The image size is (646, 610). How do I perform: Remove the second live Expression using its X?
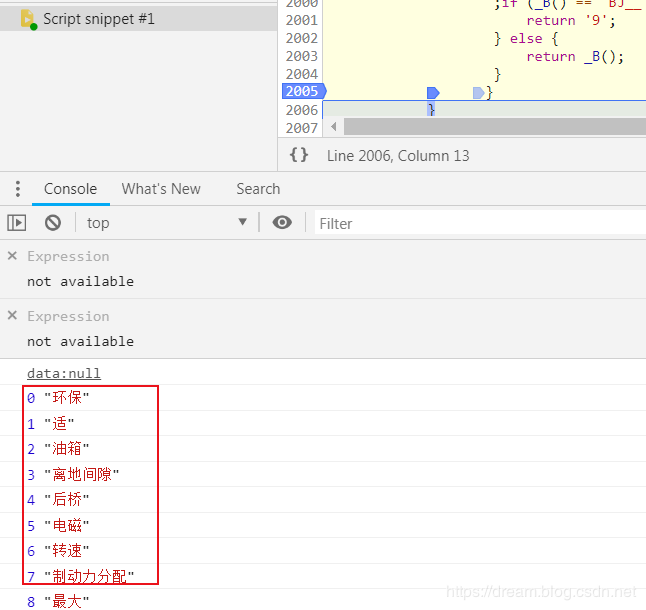coord(12,316)
